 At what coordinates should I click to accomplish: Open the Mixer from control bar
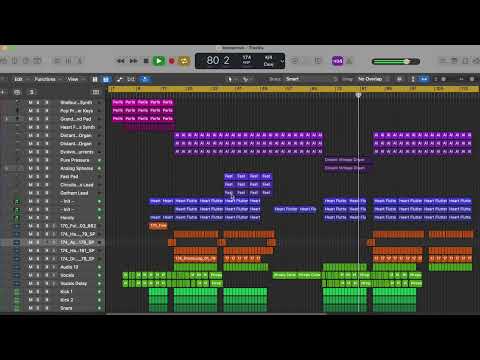click(x=68, y=61)
